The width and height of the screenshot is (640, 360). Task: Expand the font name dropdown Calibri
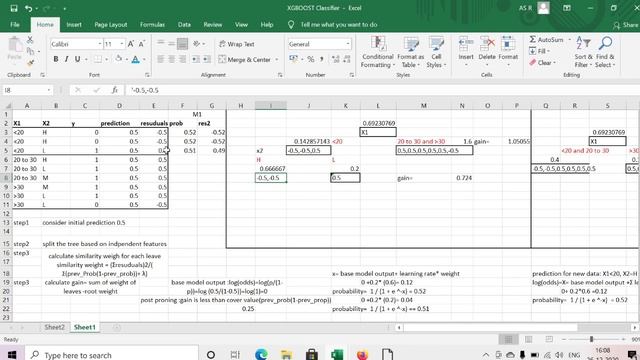point(100,44)
